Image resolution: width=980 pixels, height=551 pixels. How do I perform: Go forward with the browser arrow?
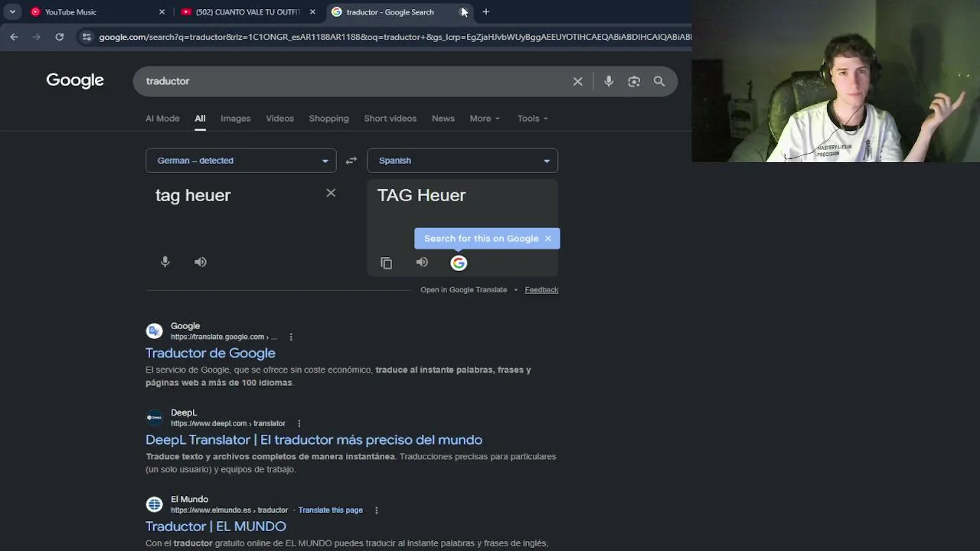(36, 37)
